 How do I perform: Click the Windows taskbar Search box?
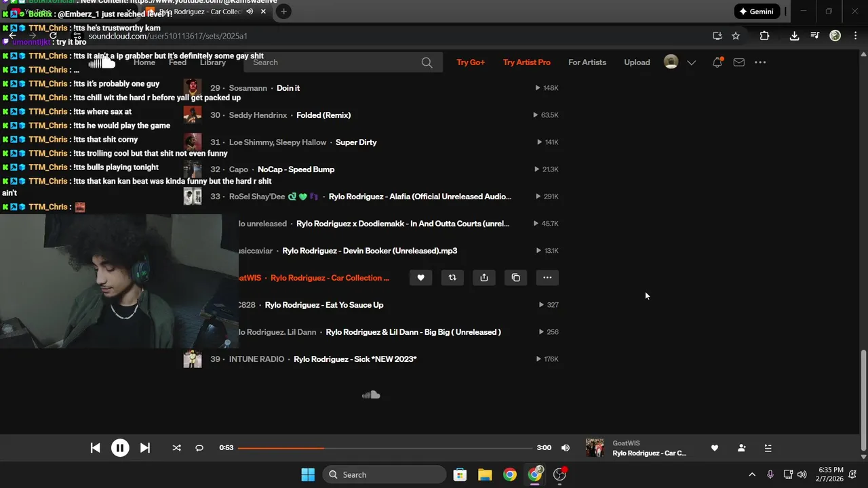[x=384, y=474]
